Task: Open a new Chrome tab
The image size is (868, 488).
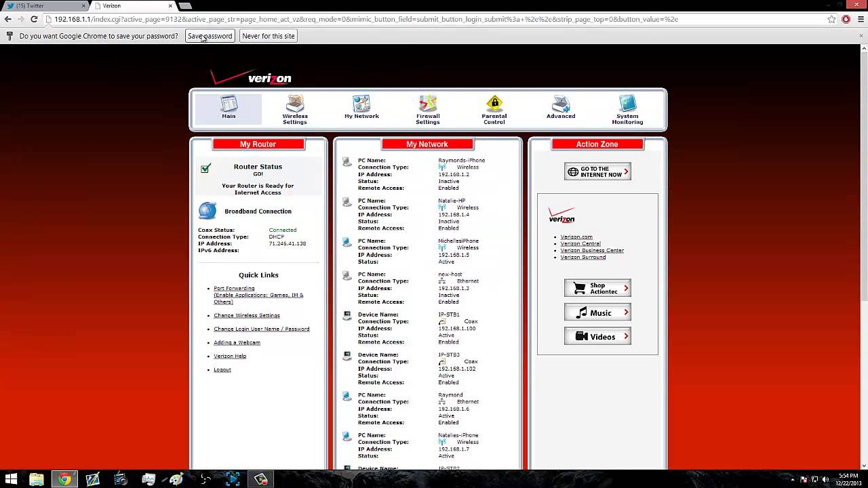Action: coord(186,5)
